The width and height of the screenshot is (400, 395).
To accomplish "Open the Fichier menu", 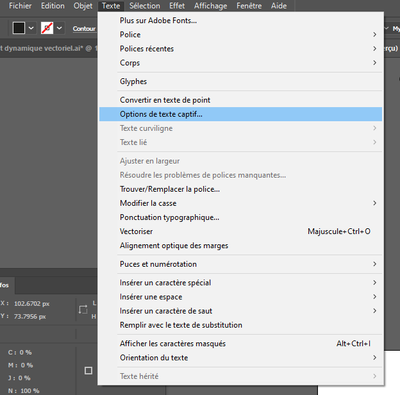I will click(x=20, y=6).
